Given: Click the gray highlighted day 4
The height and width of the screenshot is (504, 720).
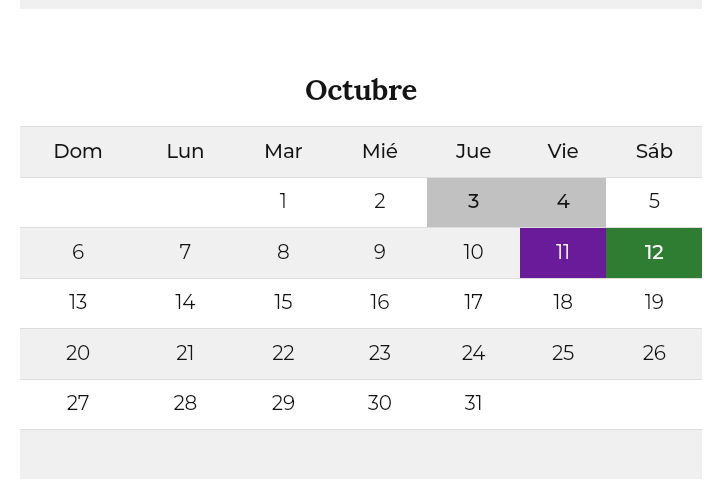Looking at the screenshot, I should (563, 202).
